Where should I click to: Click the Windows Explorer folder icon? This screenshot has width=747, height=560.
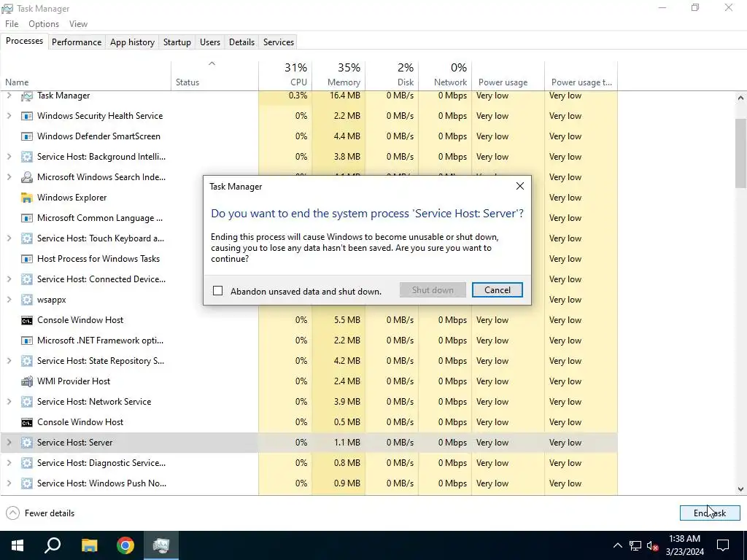click(x=27, y=198)
